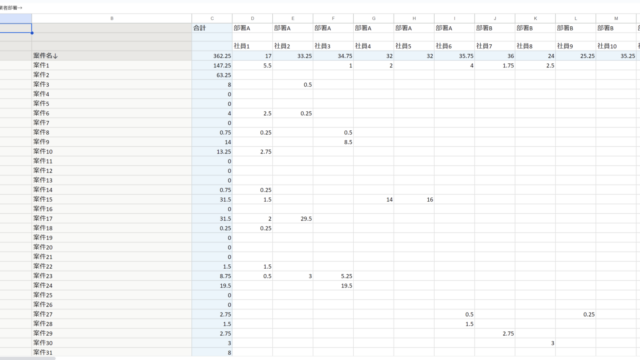
Task: Click the horizontal scrollbar at bottom
Action: (28, 358)
